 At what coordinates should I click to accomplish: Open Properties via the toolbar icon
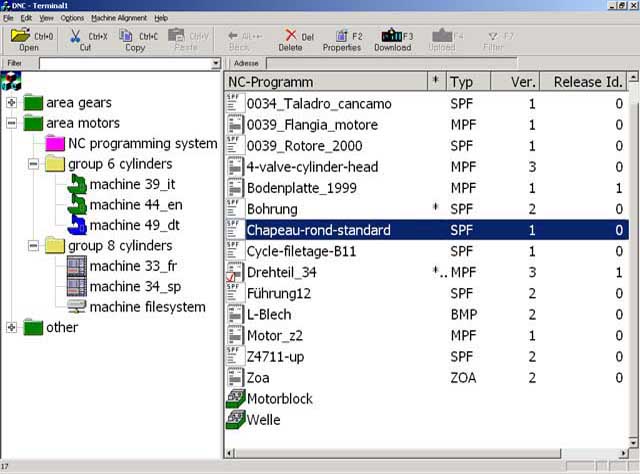[x=341, y=36]
